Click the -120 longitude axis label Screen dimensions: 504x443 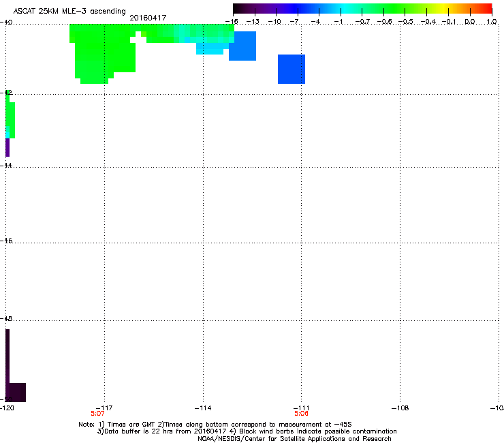[x=7, y=408]
